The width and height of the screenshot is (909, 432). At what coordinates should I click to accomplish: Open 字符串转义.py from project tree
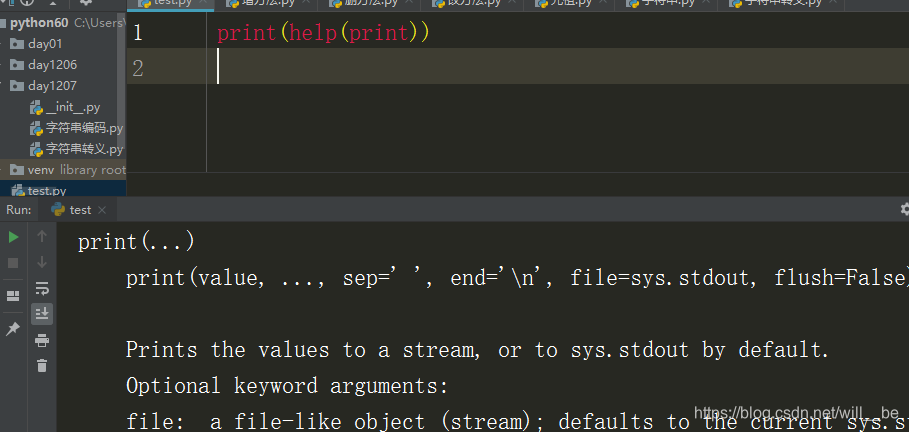pos(84,149)
